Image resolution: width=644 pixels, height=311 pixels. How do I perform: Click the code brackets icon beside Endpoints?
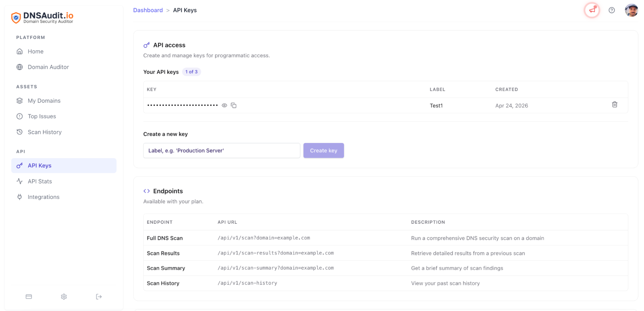(147, 191)
